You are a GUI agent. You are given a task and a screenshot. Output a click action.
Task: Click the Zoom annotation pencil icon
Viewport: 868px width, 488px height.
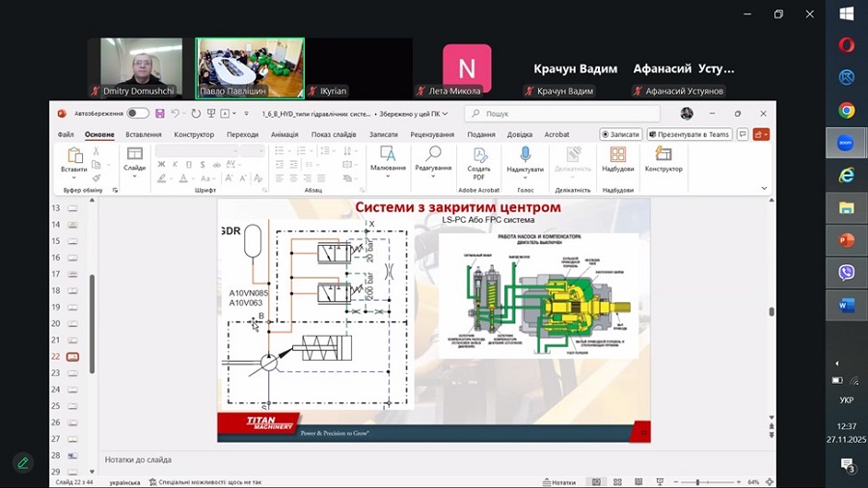pyautogui.click(x=22, y=462)
